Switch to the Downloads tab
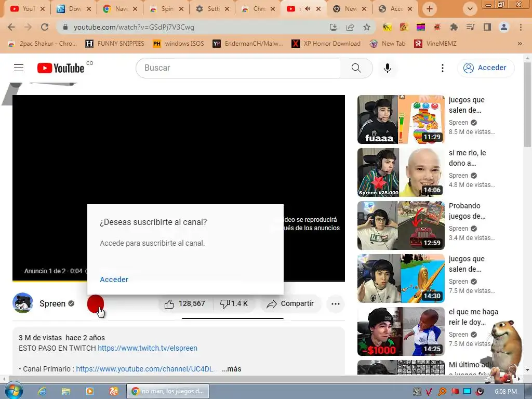Viewport: 532px width, 399px height. click(x=74, y=9)
